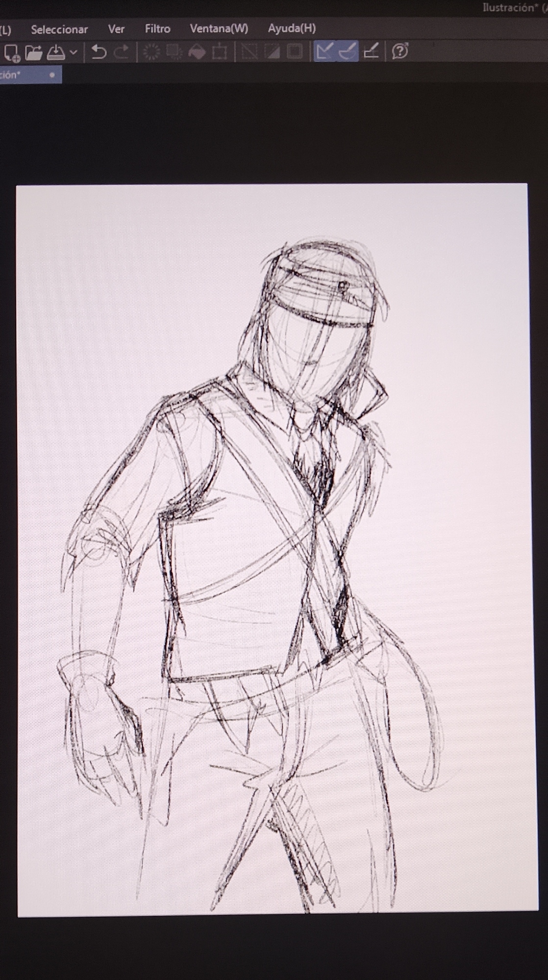
Task: Open the Filtro menu
Action: point(157,29)
